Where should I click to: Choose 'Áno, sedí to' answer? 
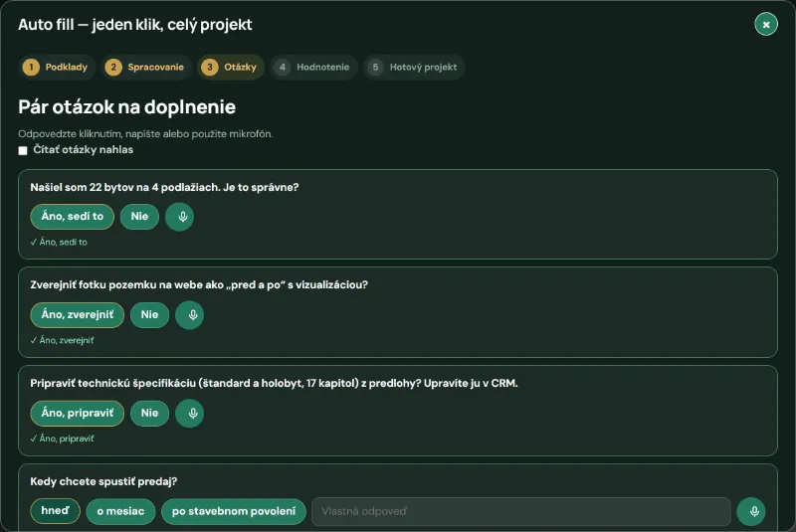tap(72, 217)
